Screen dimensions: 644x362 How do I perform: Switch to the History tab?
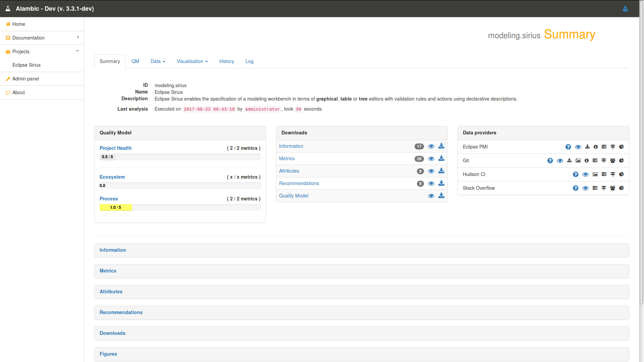tap(226, 61)
